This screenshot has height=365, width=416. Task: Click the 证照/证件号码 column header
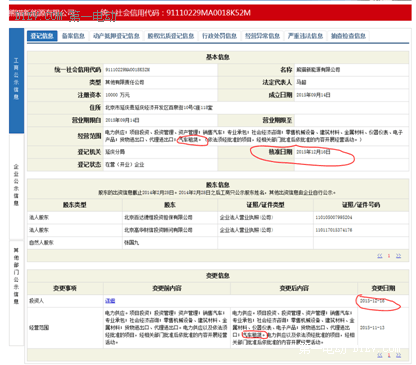361,205
